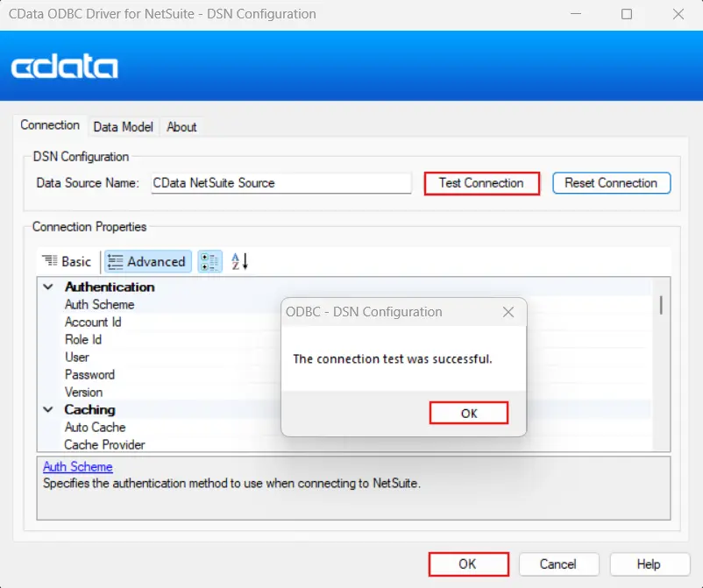Viewport: 703px width, 588px height.
Task: Open the About tab
Action: click(x=181, y=126)
